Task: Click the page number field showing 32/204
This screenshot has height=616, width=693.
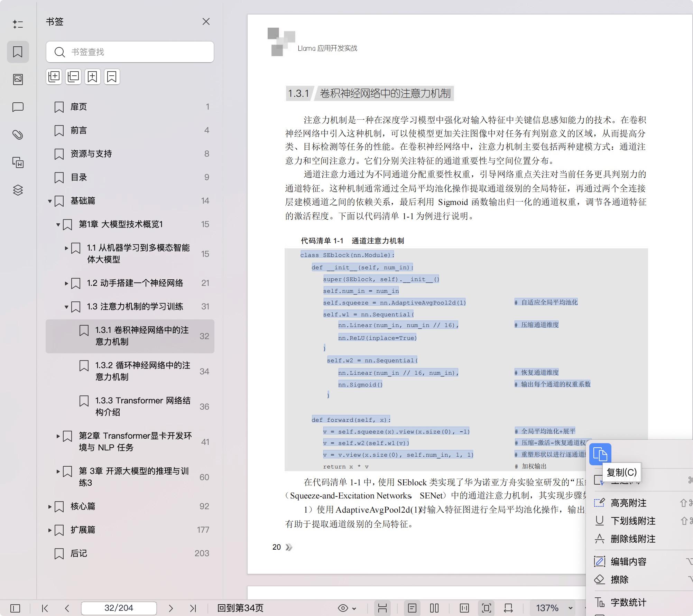Action: point(118,608)
